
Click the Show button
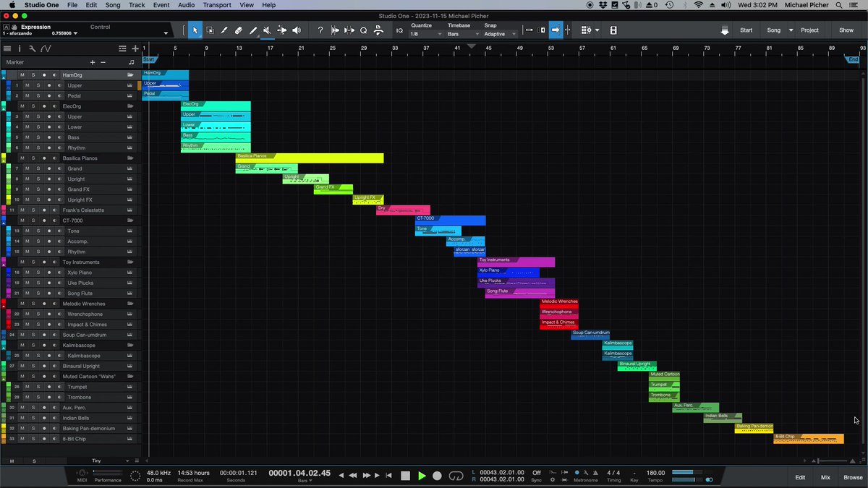tap(846, 30)
